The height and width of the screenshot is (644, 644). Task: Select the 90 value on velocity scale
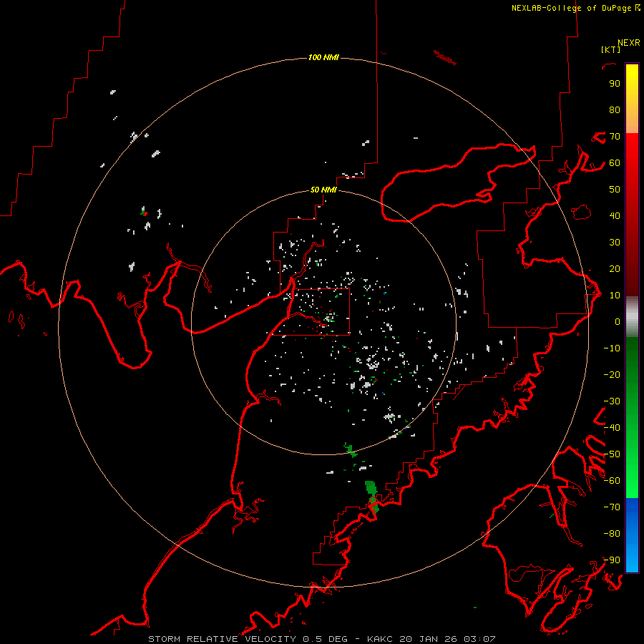click(615, 84)
